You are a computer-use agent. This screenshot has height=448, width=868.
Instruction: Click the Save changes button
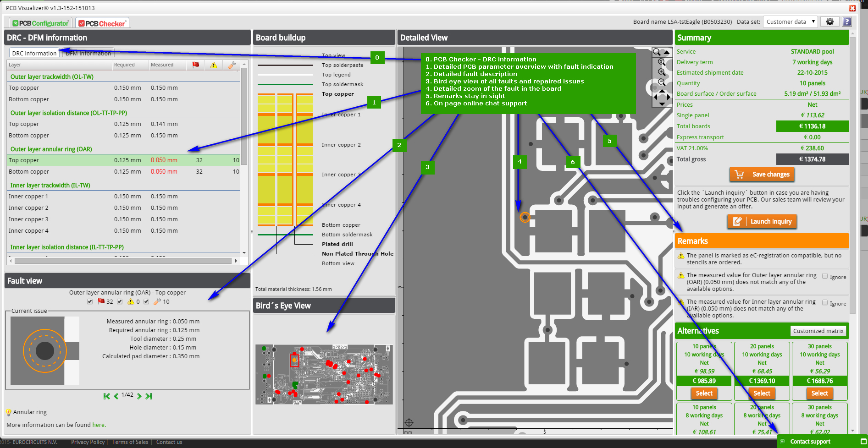click(x=762, y=174)
